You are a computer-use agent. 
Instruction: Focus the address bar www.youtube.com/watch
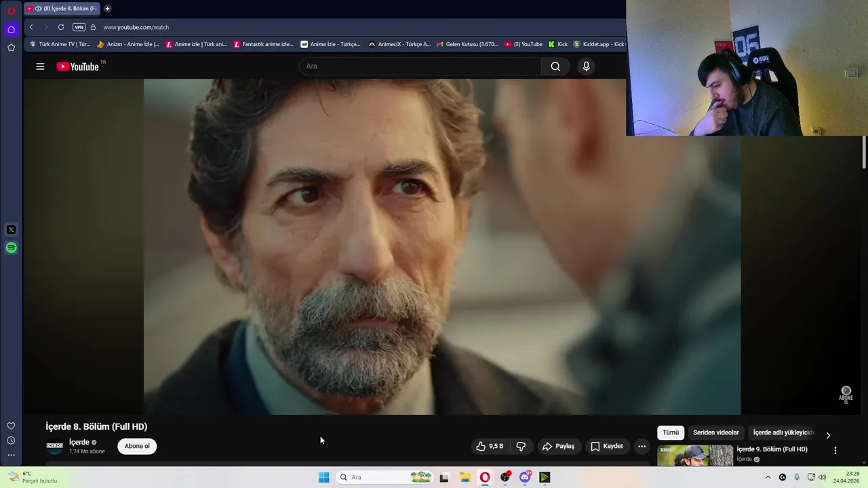pos(136,27)
